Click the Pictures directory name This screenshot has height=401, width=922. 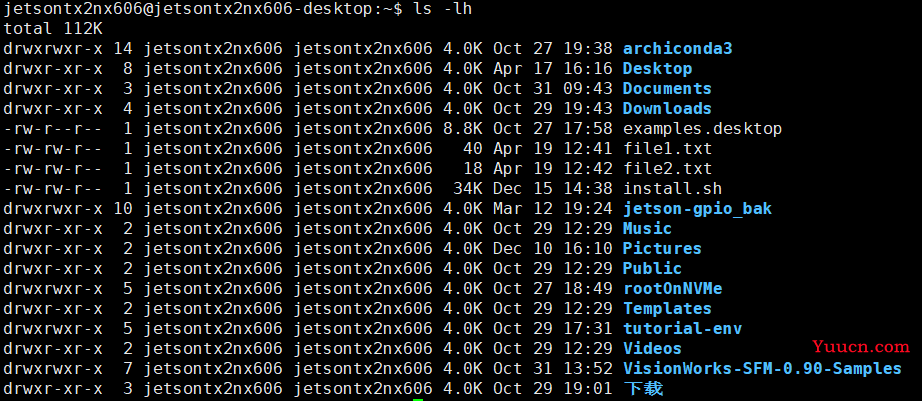[662, 248]
